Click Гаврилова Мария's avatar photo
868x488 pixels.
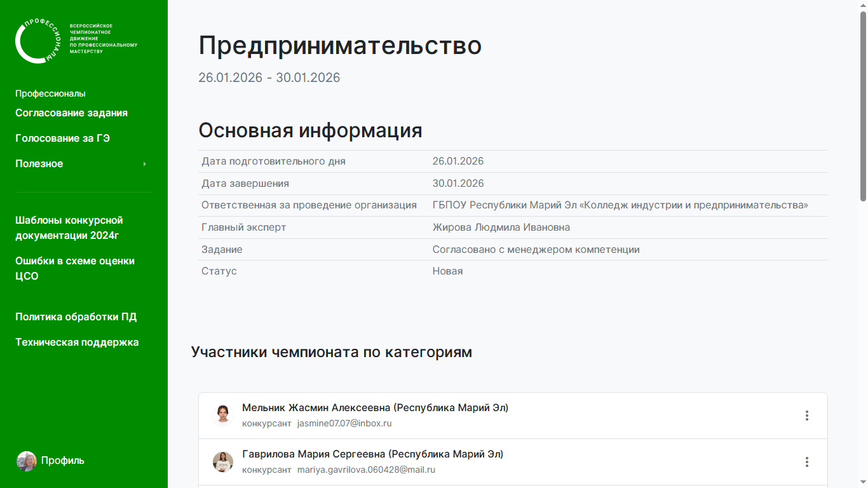click(222, 462)
